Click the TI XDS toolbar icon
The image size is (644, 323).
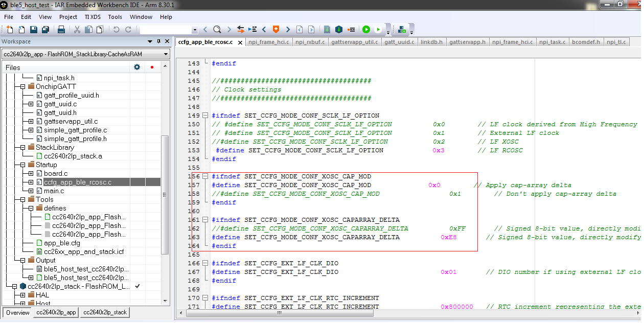pos(402,30)
